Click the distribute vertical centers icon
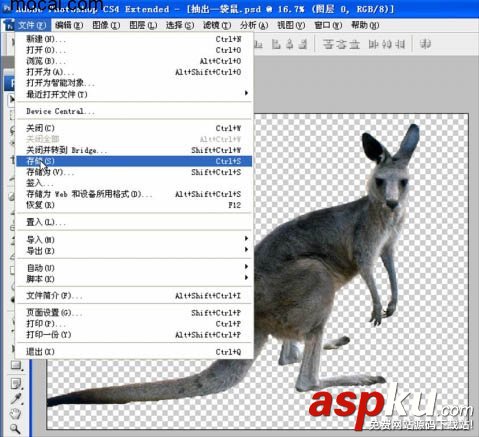Screen dimensions: 479x437 pyautogui.click(x=342, y=44)
